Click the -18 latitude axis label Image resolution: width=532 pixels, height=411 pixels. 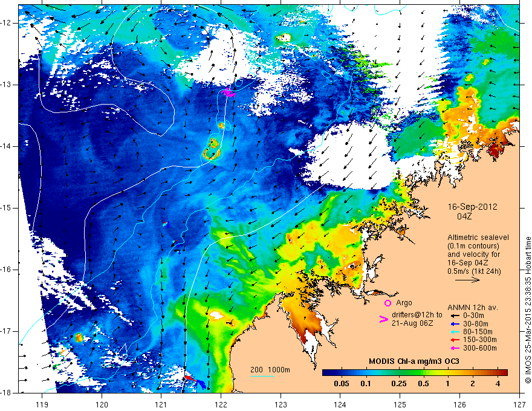point(7,393)
